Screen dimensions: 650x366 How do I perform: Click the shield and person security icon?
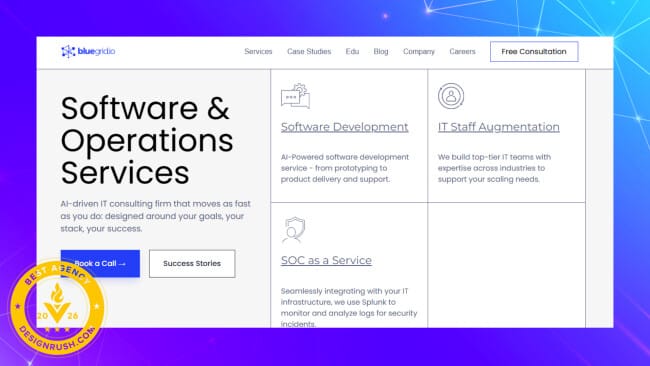pos(293,230)
